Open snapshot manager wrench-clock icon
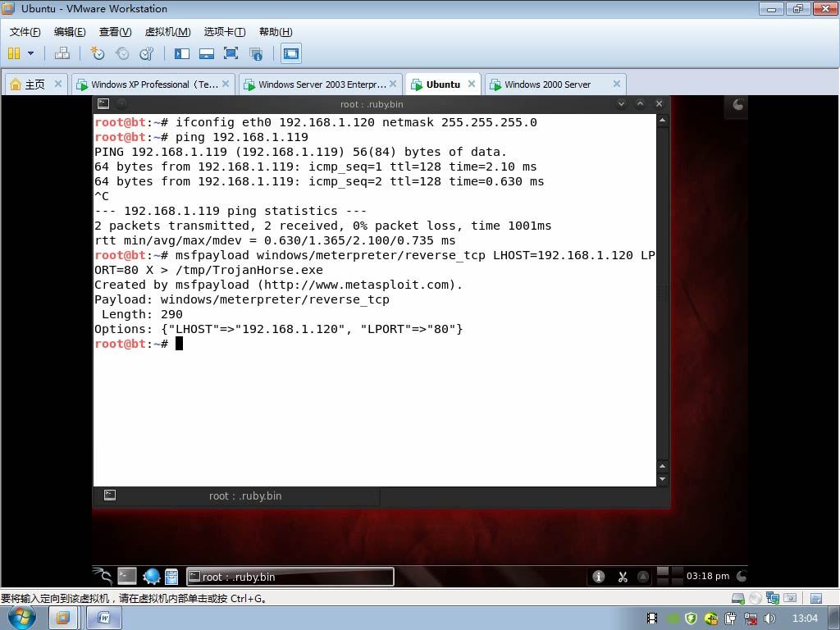 pos(146,53)
